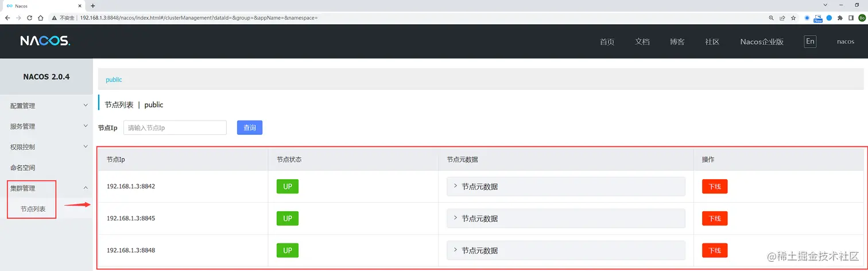The image size is (868, 271).
Task: Click the browser forward arrow
Action: coord(18,18)
